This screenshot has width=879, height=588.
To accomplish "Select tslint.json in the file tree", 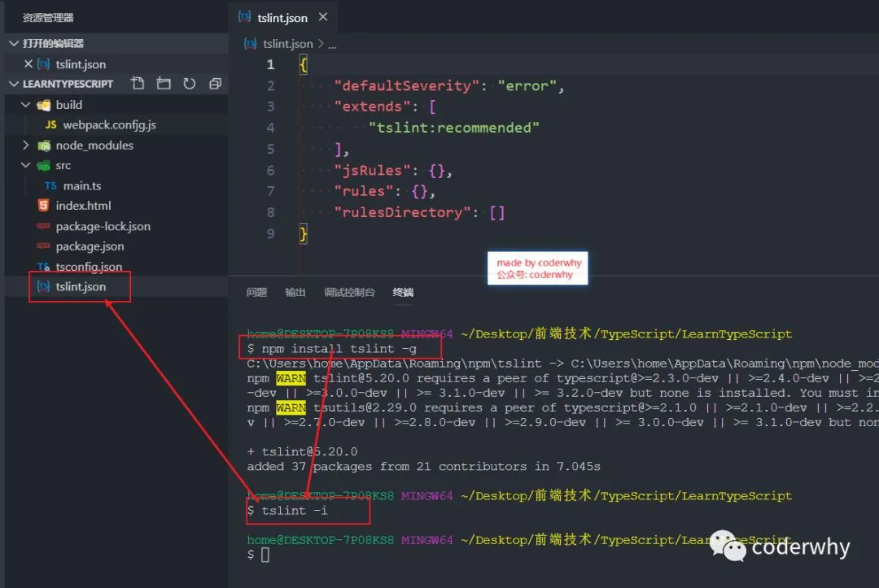I will point(81,287).
